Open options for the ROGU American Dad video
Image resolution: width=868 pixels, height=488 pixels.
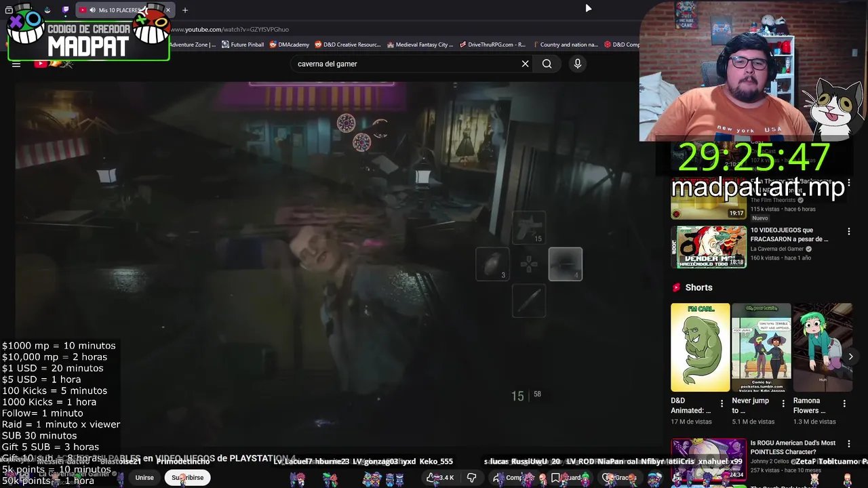pos(848,445)
